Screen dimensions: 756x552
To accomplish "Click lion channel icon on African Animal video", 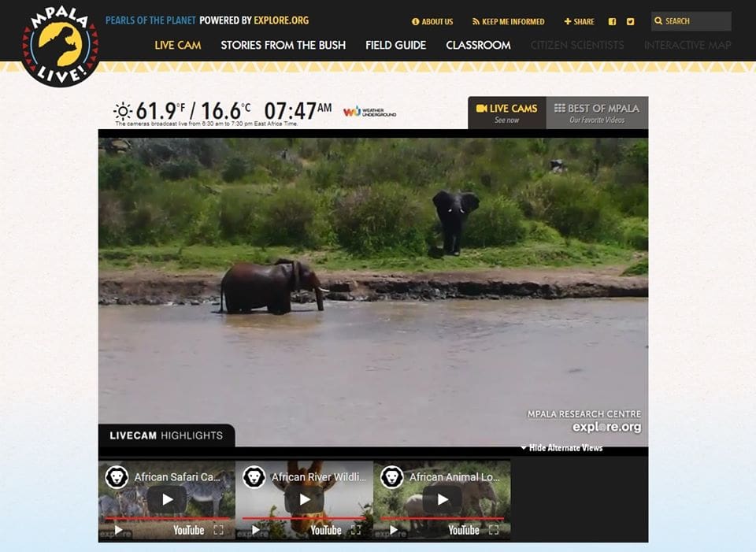I will coord(392,477).
